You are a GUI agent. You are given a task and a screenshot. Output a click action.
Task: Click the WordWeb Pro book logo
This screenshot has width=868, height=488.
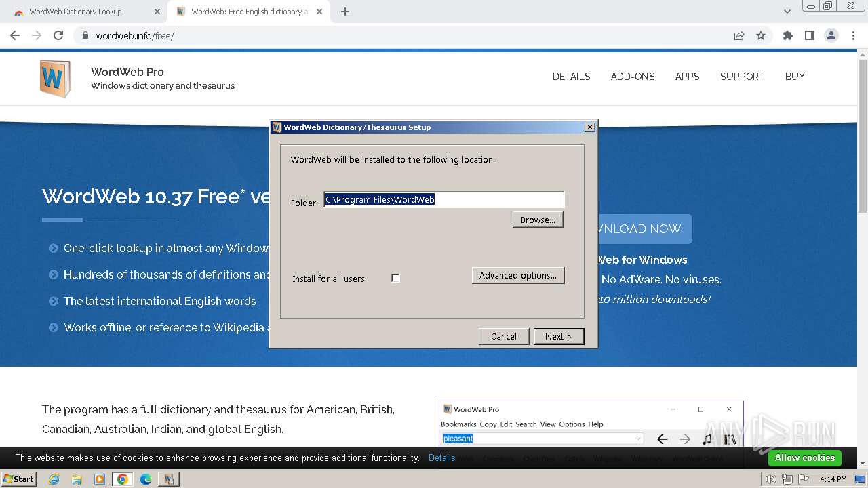click(x=55, y=79)
